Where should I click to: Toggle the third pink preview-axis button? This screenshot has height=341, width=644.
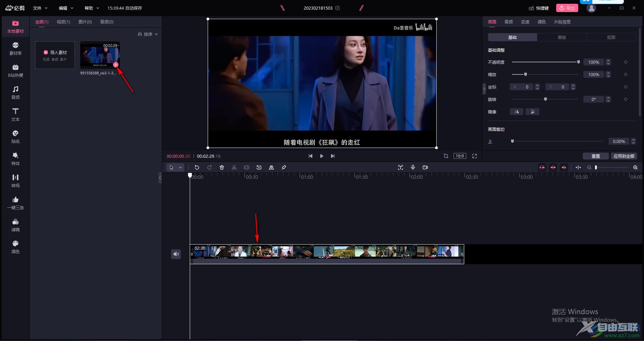click(564, 167)
